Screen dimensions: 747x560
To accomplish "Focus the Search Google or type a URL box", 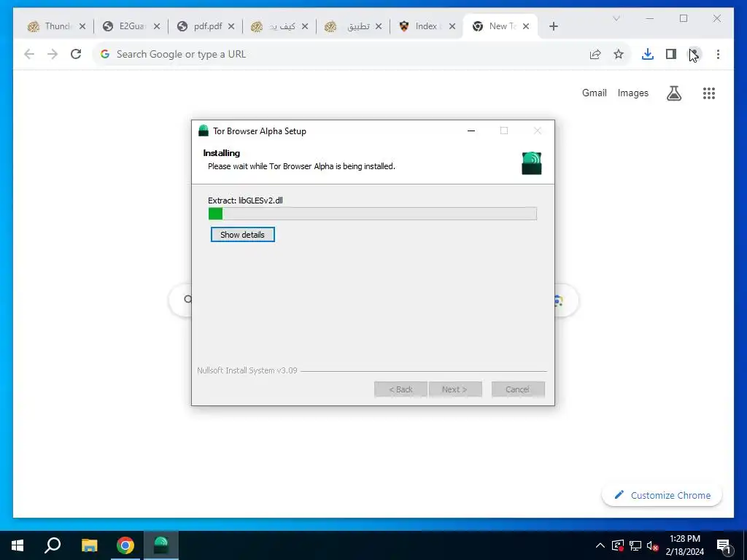I will click(343, 54).
